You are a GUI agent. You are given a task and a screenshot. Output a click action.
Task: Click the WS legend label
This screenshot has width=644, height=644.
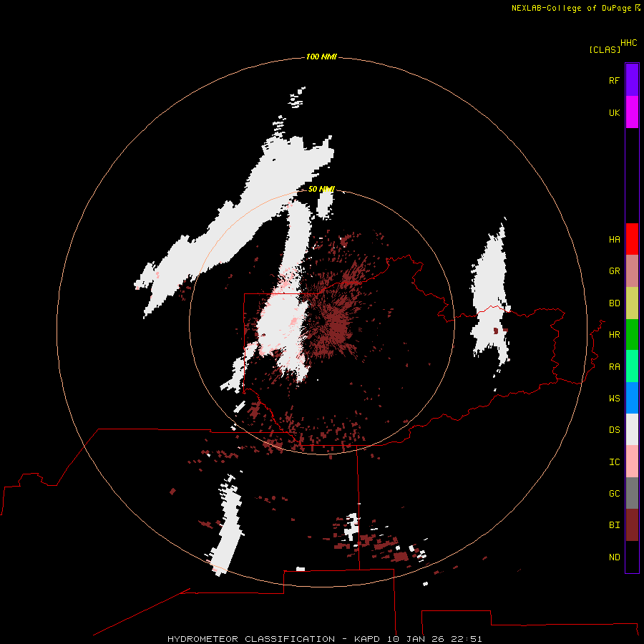[615, 399]
